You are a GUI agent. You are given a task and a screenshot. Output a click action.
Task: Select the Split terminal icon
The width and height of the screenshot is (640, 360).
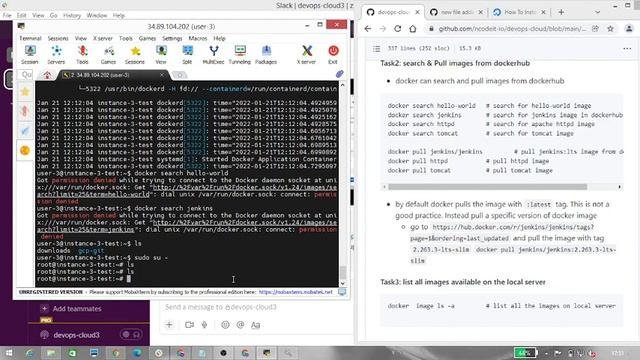[x=187, y=55]
